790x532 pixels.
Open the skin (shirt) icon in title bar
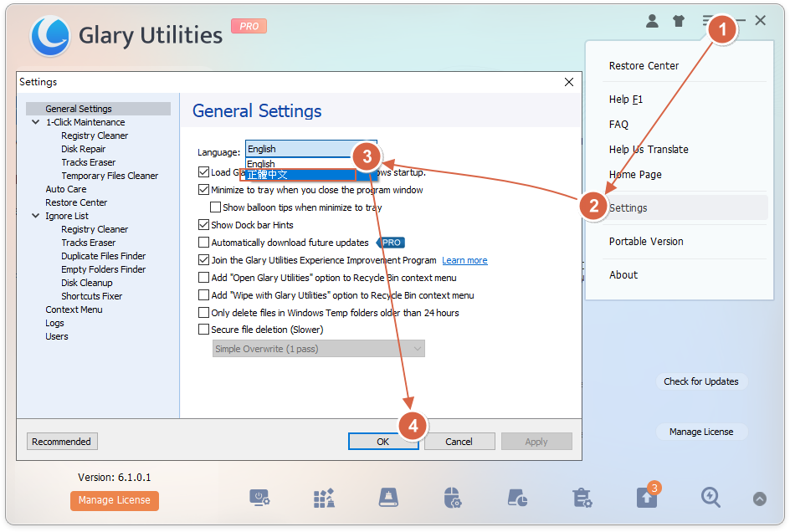[x=679, y=21]
